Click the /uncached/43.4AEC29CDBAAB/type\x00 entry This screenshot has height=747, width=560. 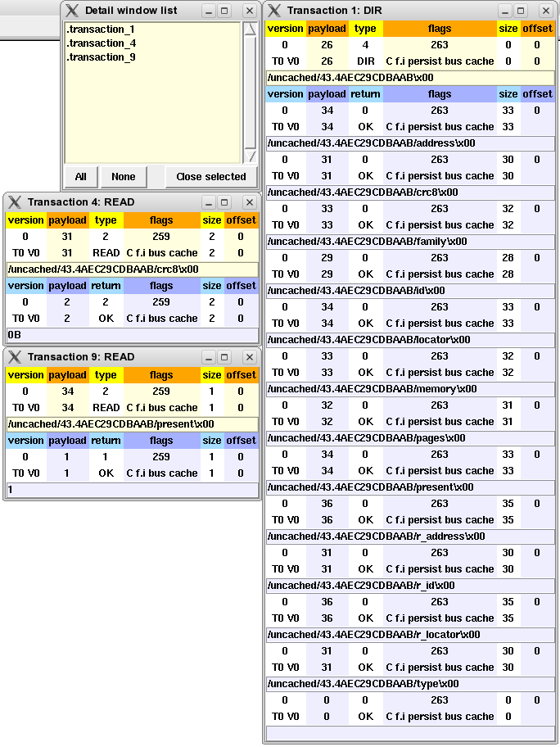click(x=410, y=684)
